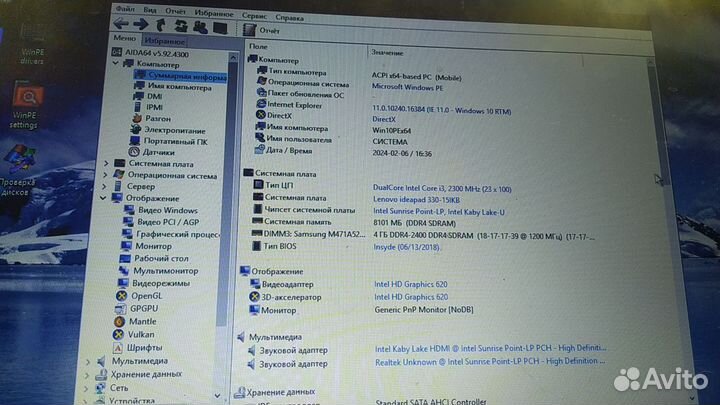
Task: Click the Internet Explorer row icon
Action: click(261, 104)
